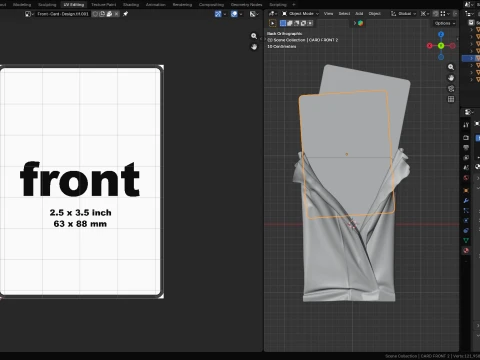480x360 pixels.
Task: Open the viewport Add menu
Action: 359,14
